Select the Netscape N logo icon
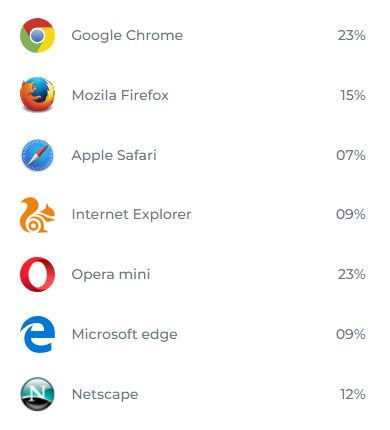Screen dimensions: 390x430 click(x=37, y=394)
